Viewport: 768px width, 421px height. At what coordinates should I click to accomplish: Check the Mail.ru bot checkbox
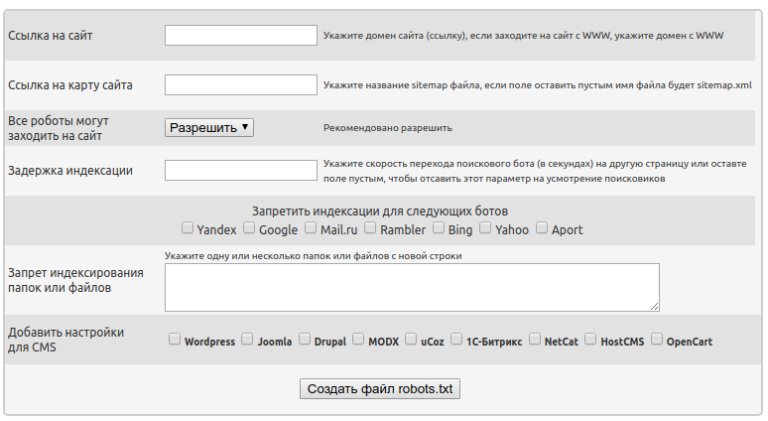pyautogui.click(x=310, y=228)
